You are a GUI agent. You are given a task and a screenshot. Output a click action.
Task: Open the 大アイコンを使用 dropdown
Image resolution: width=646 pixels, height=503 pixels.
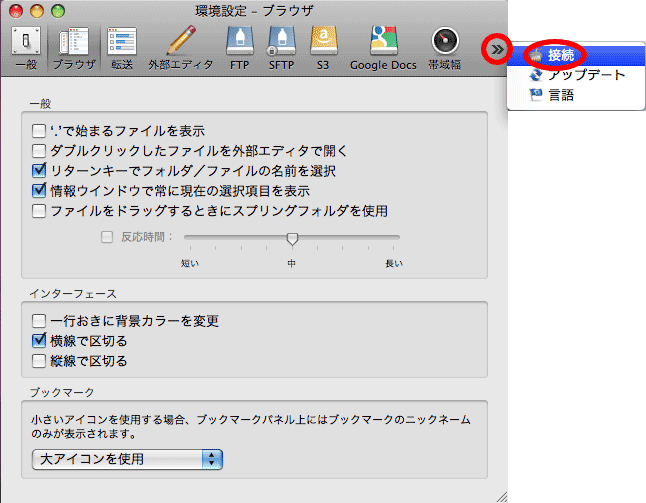[127, 459]
